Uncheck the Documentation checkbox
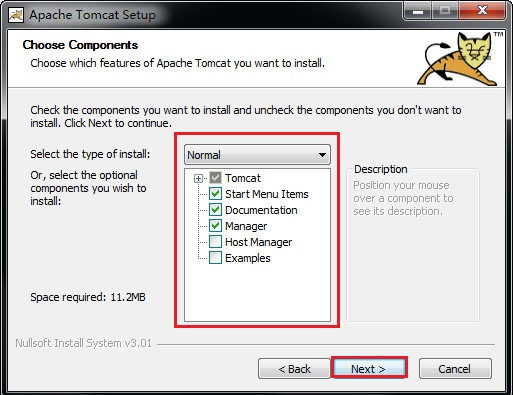This screenshot has height=395, width=513. tap(215, 210)
